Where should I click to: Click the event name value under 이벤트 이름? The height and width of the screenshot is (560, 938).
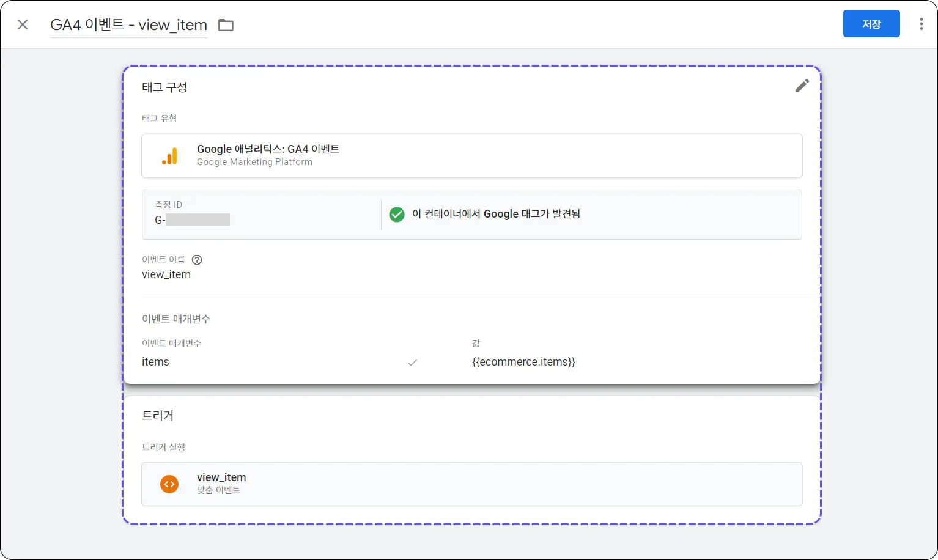point(166,274)
